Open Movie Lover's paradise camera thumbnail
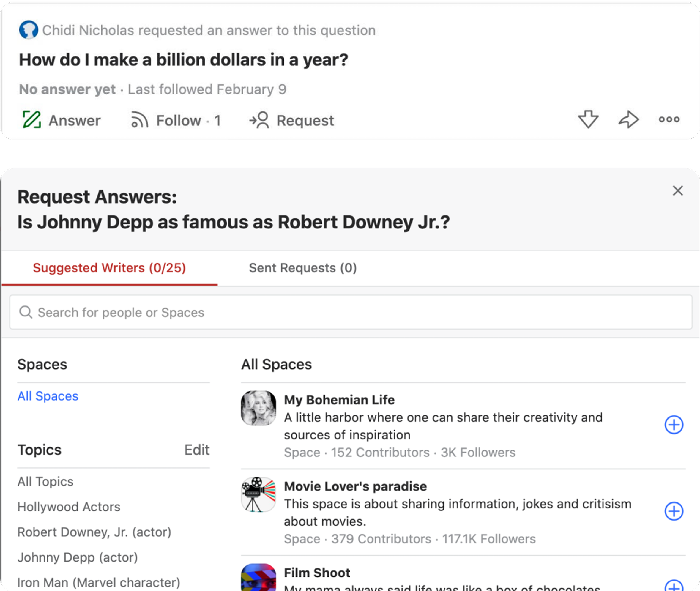Image resolution: width=700 pixels, height=591 pixels. click(x=258, y=494)
